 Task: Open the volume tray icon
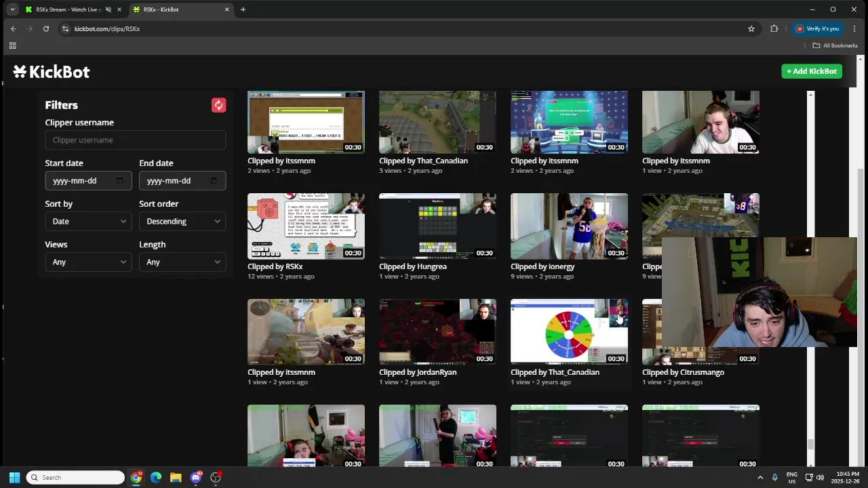820,477
